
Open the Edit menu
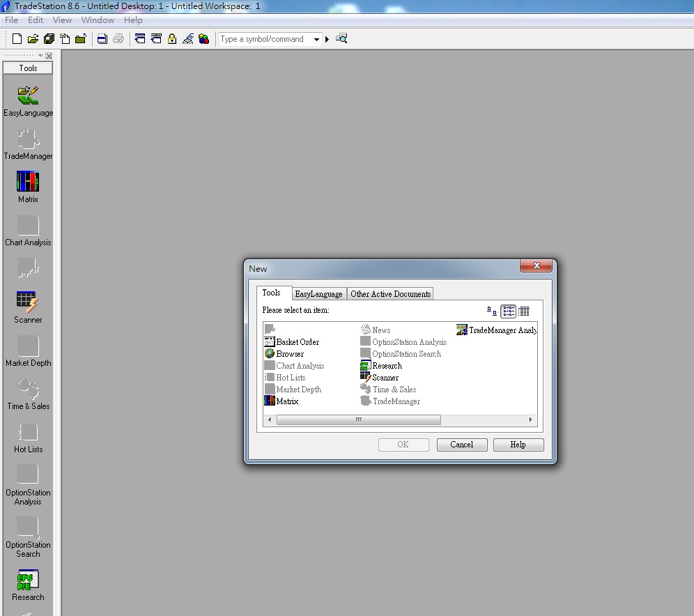[x=36, y=20]
